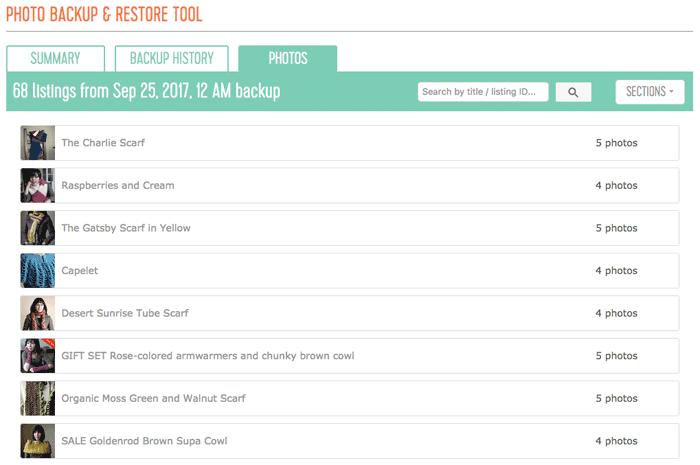
Task: Click "4 photos" for Desert Sunrise Tube Scarf
Action: pos(617,313)
